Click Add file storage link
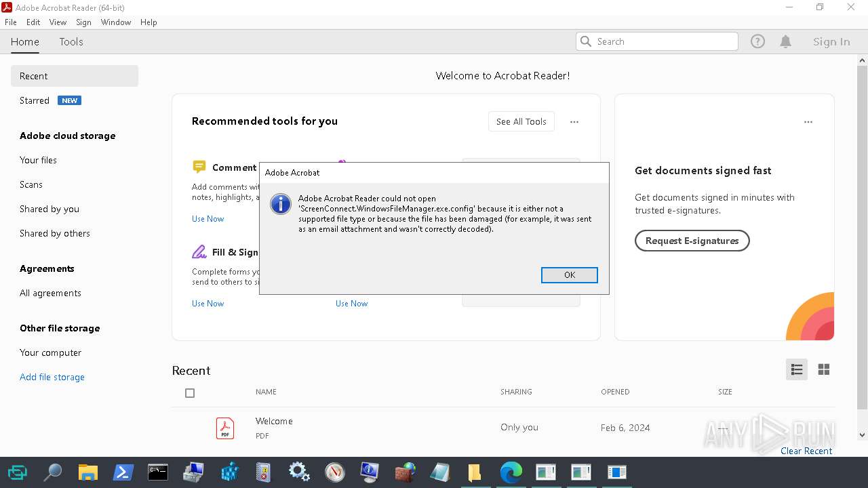The width and height of the screenshot is (868, 488). pyautogui.click(x=52, y=377)
